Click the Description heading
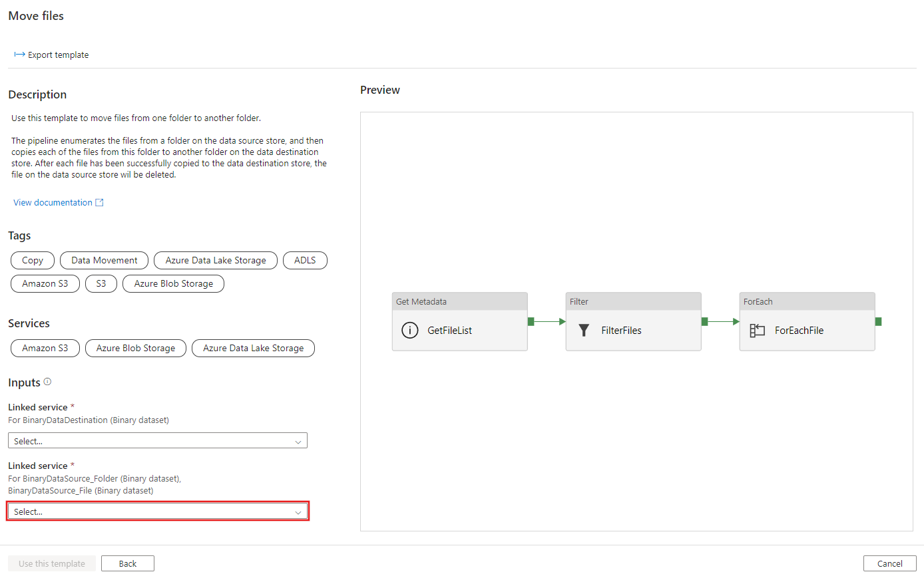Viewport: 924px width, 578px height. click(37, 94)
